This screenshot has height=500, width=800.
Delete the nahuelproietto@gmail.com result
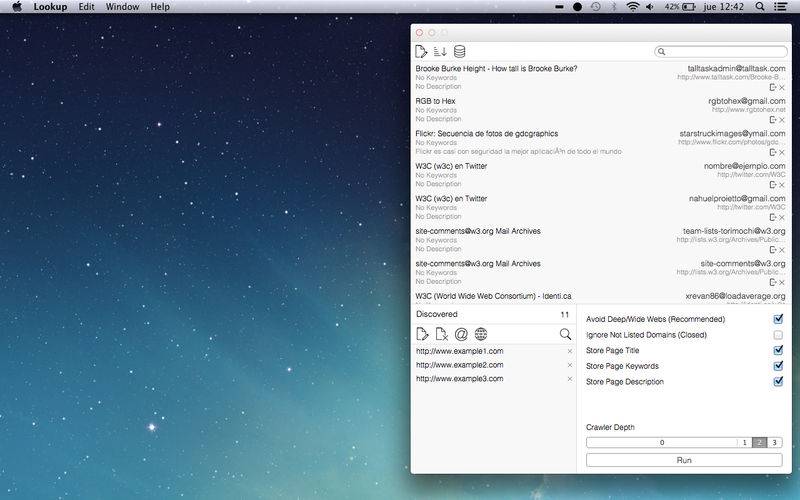(x=782, y=218)
